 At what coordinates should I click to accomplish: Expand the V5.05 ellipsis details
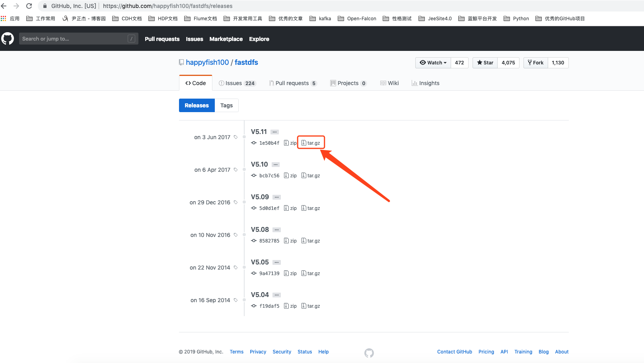tap(277, 262)
